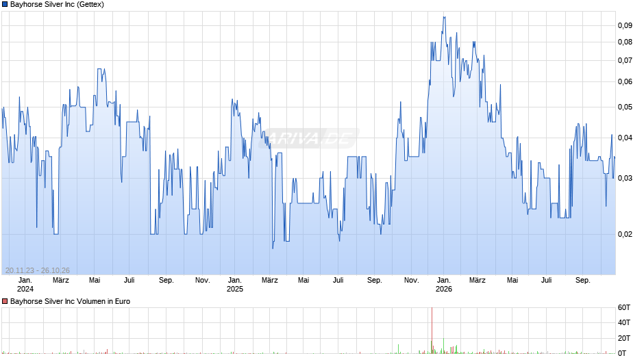Click the price axis label 0,08
The image size is (644, 360).
tap(625, 42)
